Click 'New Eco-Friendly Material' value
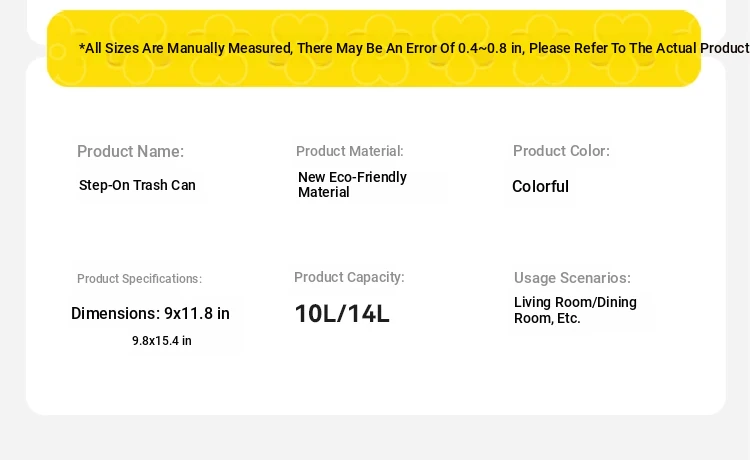Screen dimensions: 750x460 click(x=353, y=185)
